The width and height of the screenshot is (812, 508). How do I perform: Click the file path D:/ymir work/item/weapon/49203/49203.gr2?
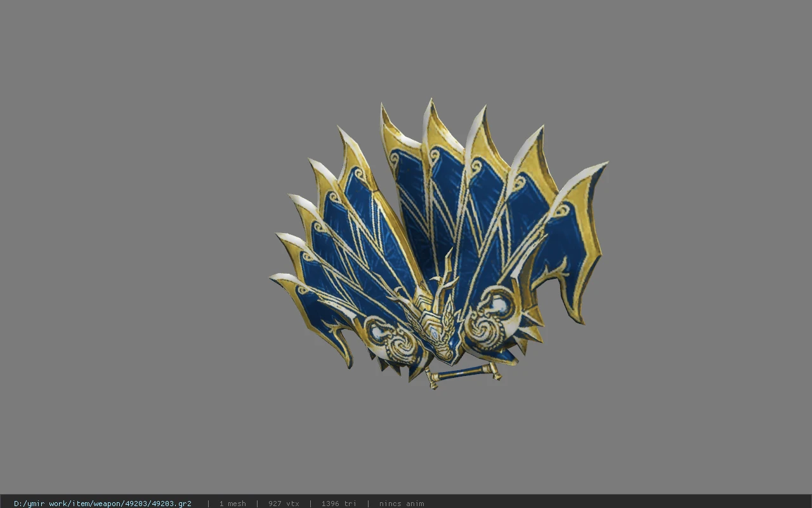(103, 504)
